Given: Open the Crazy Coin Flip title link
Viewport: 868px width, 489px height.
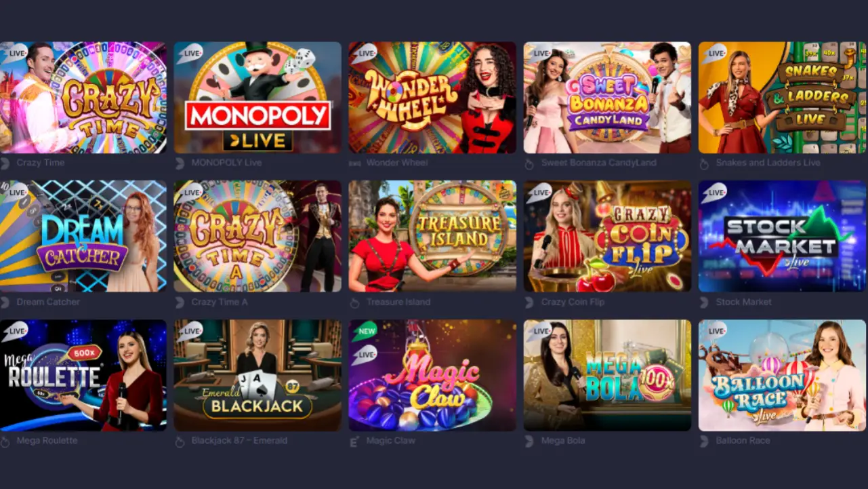Looking at the screenshot, I should click(573, 302).
